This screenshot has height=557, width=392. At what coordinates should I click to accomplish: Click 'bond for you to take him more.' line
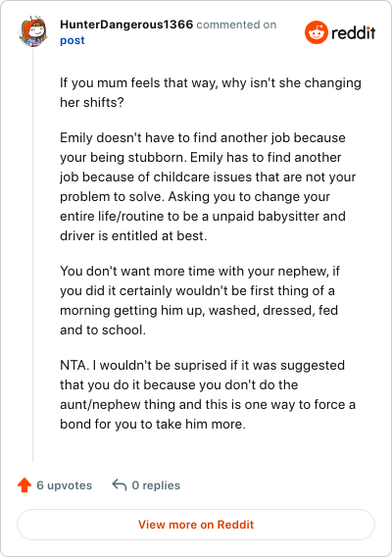pyautogui.click(x=153, y=425)
